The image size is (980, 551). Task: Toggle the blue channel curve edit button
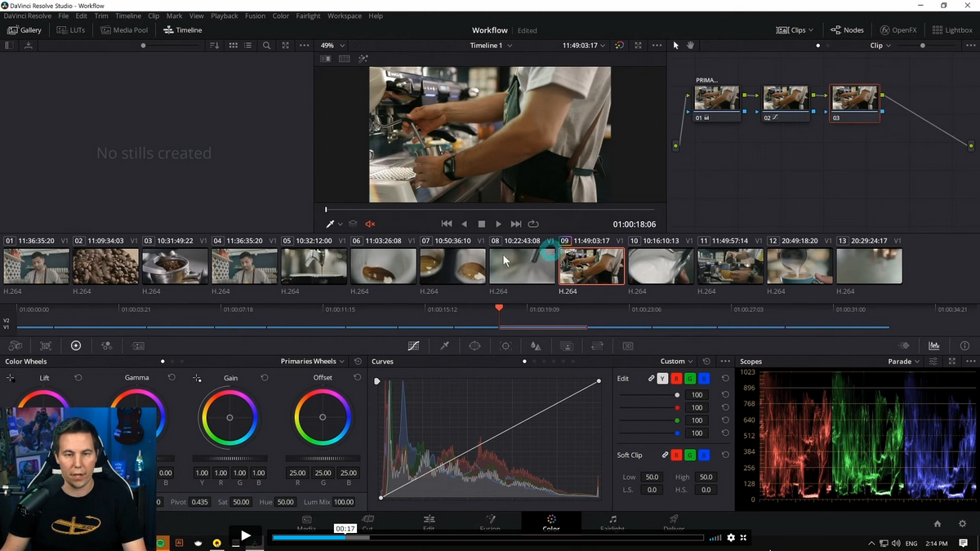pyautogui.click(x=704, y=379)
